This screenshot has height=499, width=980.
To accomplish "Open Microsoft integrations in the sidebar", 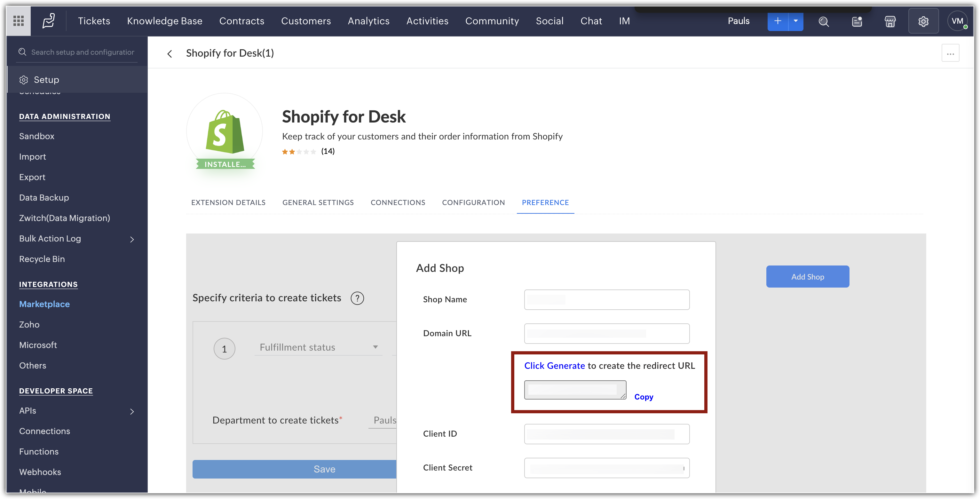I will (38, 345).
